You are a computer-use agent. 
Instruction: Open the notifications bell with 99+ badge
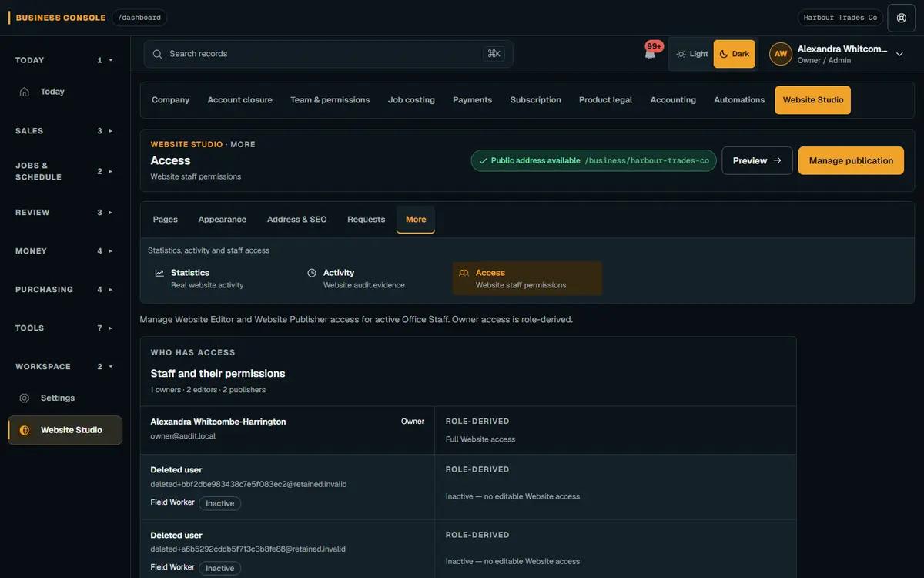coord(651,54)
